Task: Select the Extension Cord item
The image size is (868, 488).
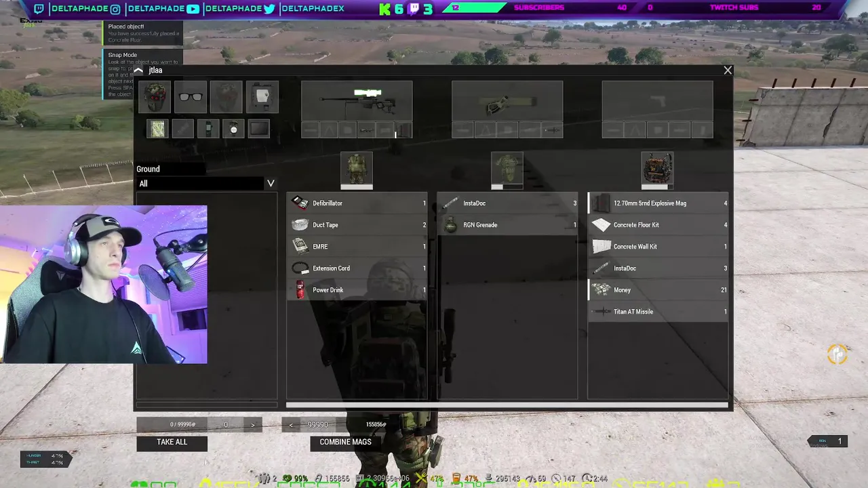Action: pos(357,268)
